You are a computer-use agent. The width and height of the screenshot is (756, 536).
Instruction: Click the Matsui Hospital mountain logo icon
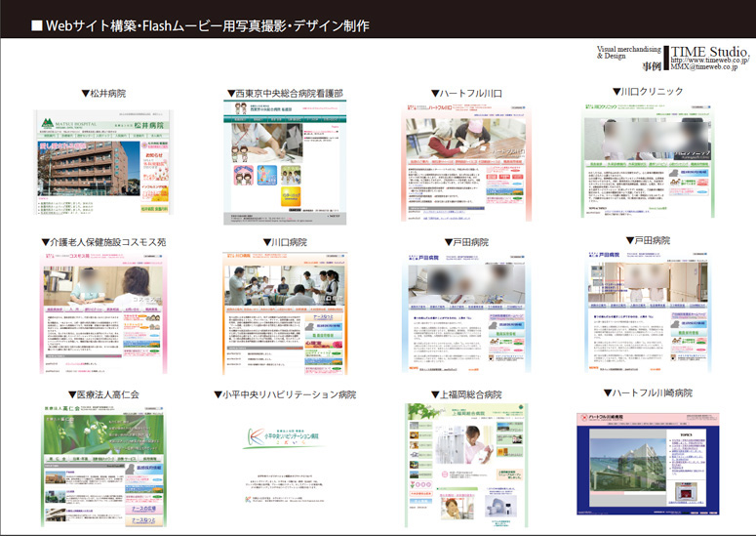pos(47,124)
